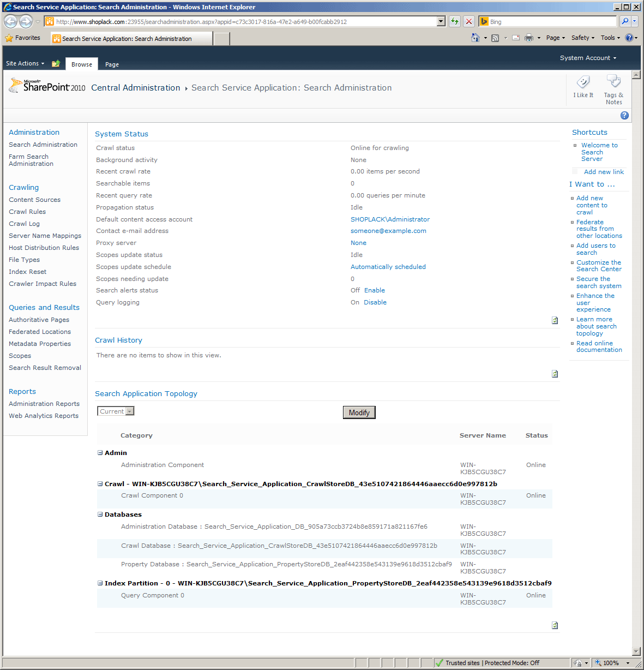Open the IE Page menu
Viewport: 644px width, 670px height.
(x=556, y=38)
